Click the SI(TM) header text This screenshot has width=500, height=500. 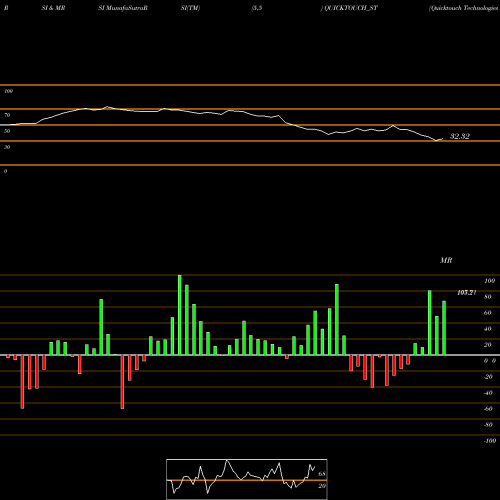[x=190, y=8]
